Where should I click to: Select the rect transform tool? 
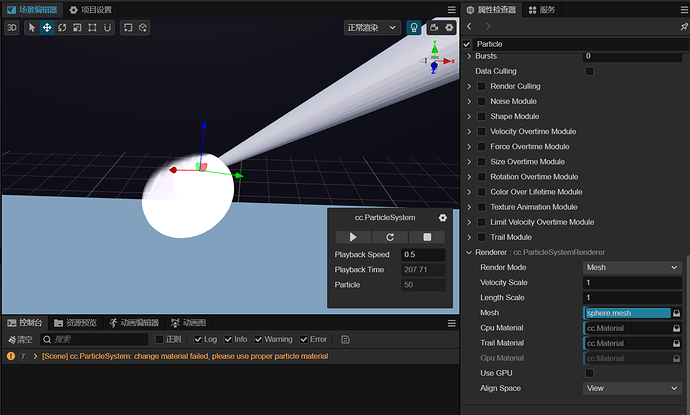click(92, 28)
